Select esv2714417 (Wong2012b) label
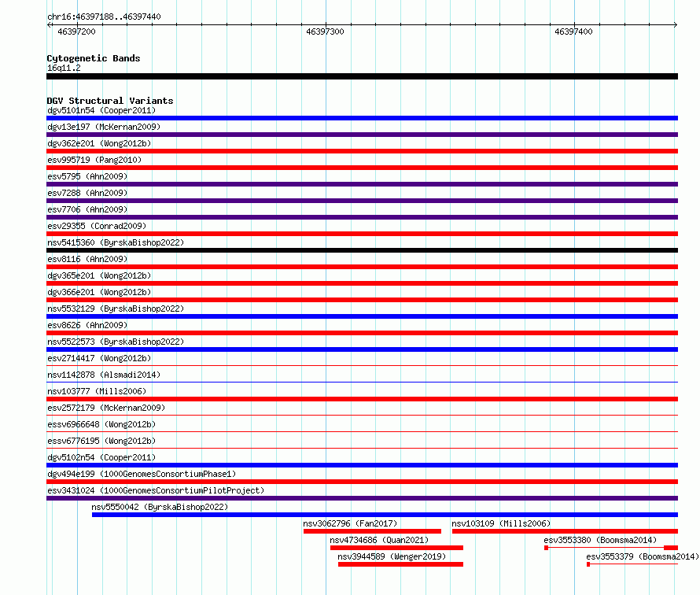This screenshot has height=595, width=700. (x=99, y=358)
